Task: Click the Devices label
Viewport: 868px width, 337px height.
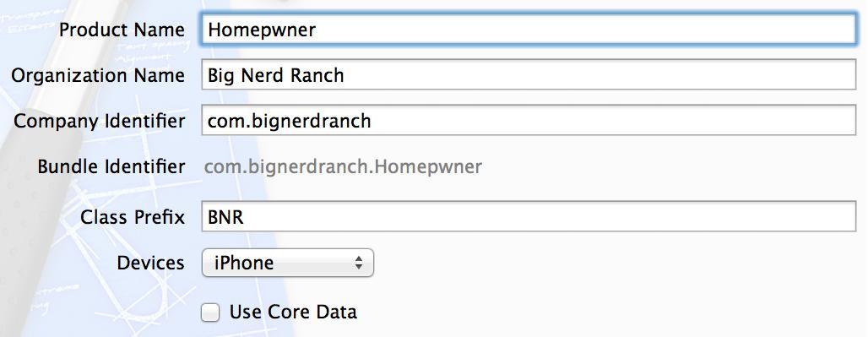Action: tap(150, 263)
